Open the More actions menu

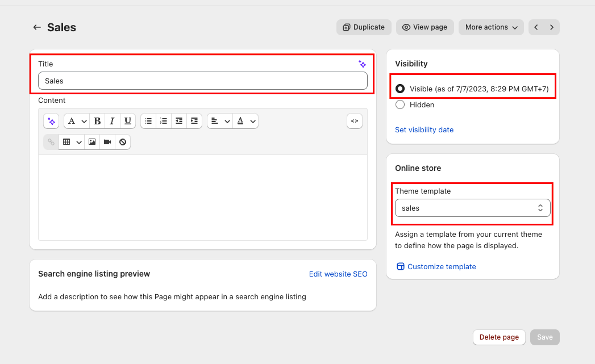(x=491, y=27)
